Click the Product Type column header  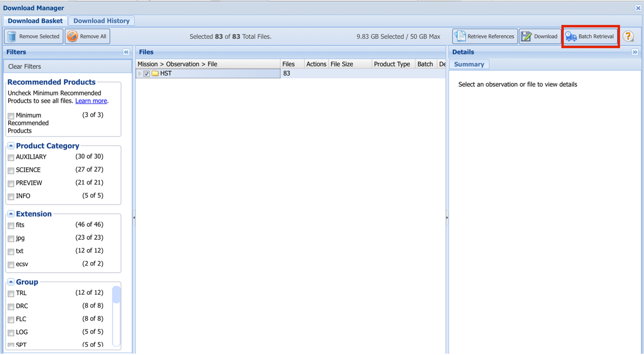click(x=394, y=64)
